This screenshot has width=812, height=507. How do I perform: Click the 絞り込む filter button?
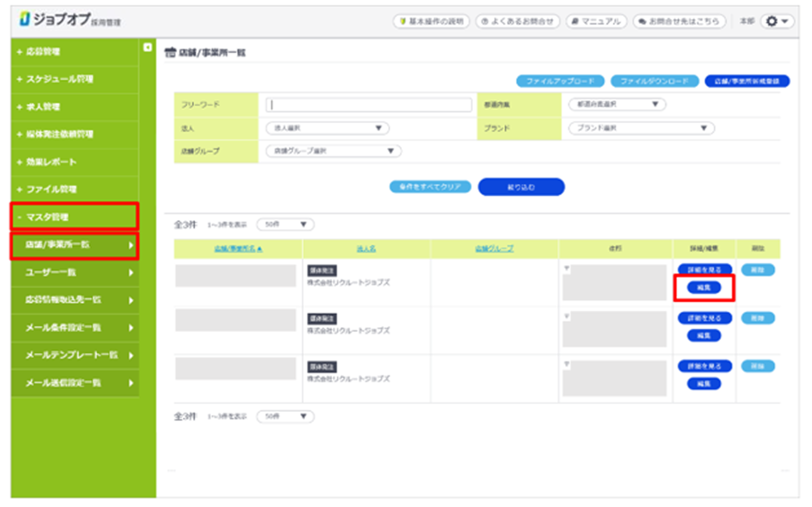pyautogui.click(x=521, y=187)
